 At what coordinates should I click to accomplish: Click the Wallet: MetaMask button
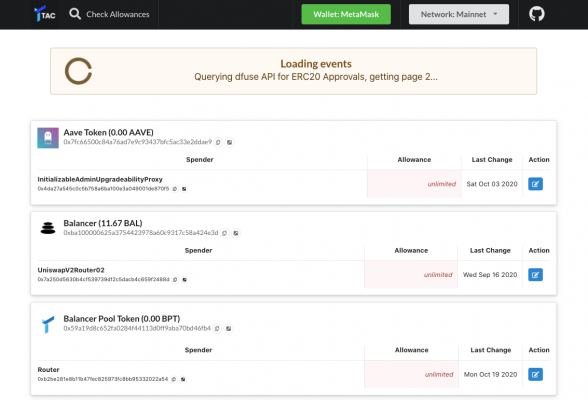pos(346,14)
